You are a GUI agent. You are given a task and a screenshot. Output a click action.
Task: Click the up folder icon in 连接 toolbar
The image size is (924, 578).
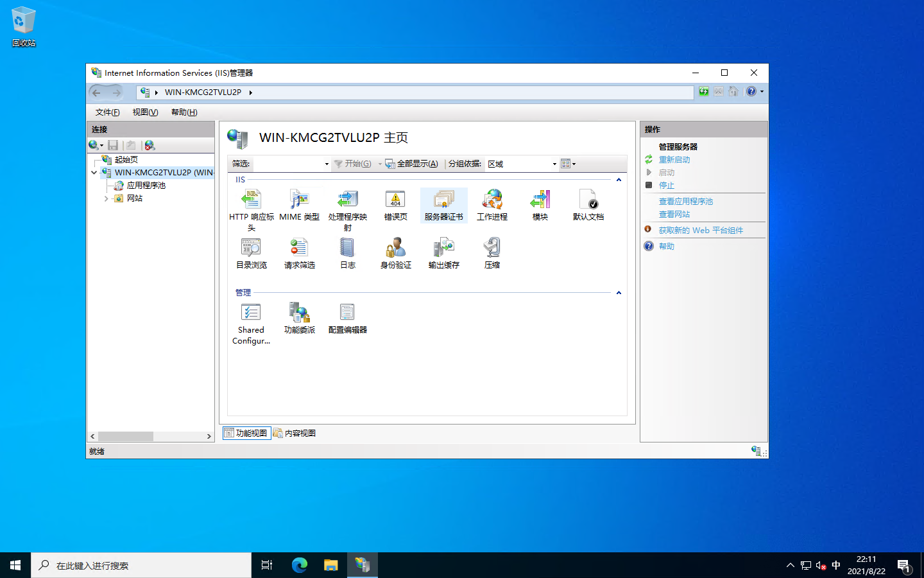point(131,145)
